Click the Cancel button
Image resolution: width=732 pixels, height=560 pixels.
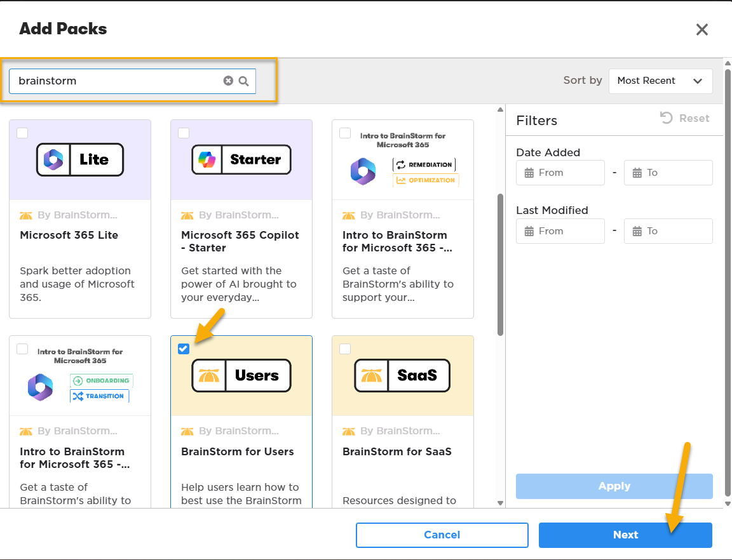(442, 535)
